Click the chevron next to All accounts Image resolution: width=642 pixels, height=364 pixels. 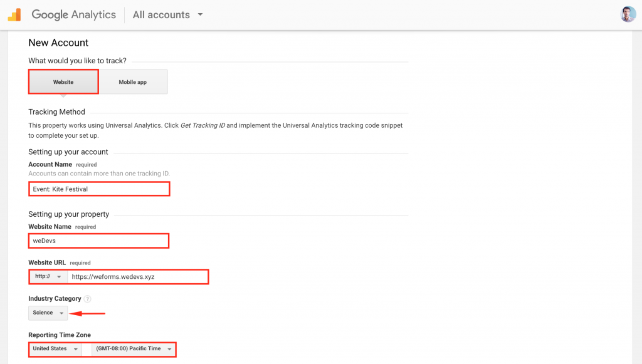click(200, 14)
